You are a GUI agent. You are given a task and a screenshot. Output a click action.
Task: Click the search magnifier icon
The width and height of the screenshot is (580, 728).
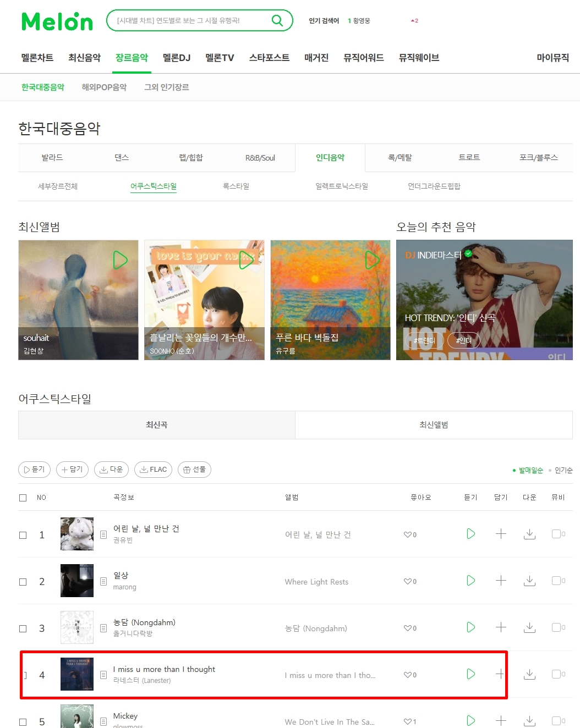click(277, 21)
